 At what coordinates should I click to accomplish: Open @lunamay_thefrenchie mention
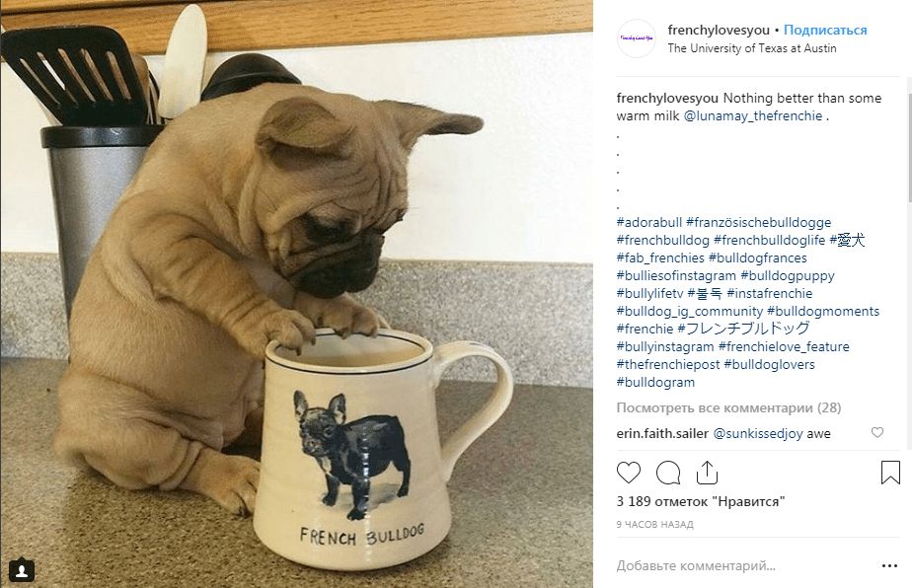[753, 116]
